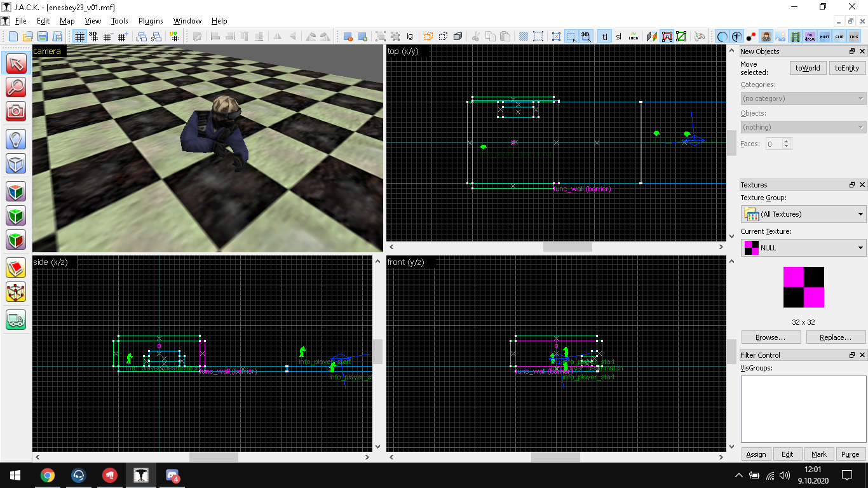Image resolution: width=868 pixels, height=488 pixels.
Task: Click the green crossed-square toolbar icon
Action: [681, 36]
